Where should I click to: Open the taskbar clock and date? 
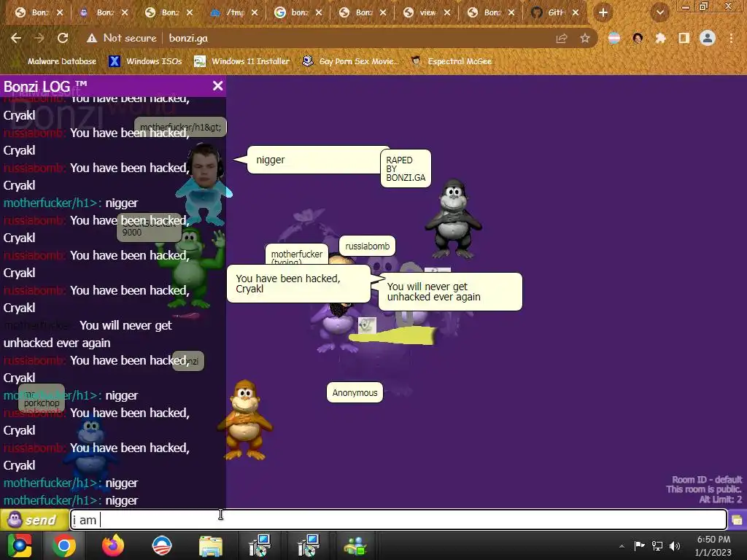(x=713, y=545)
